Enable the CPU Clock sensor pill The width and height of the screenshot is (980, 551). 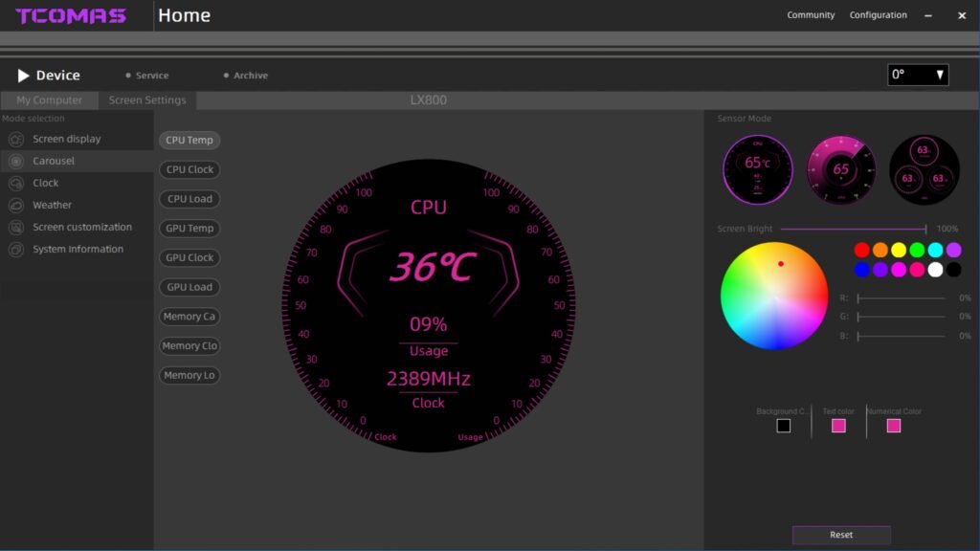coord(189,169)
